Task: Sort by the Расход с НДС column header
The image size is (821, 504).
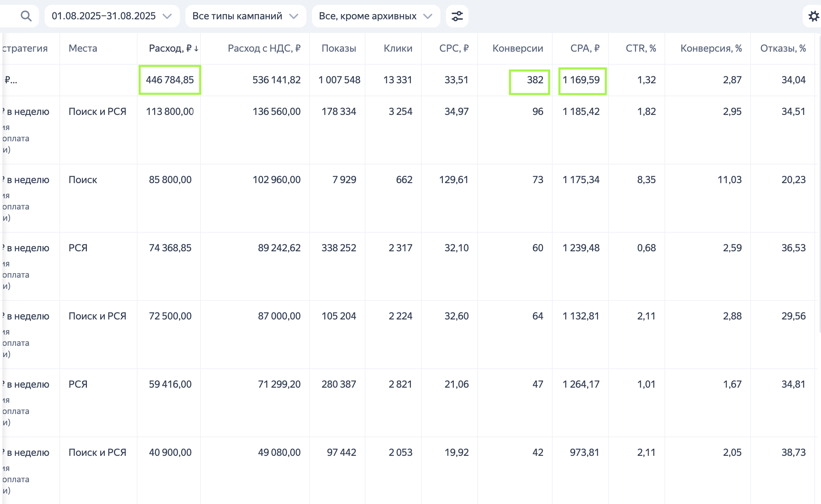Action: [x=264, y=49]
